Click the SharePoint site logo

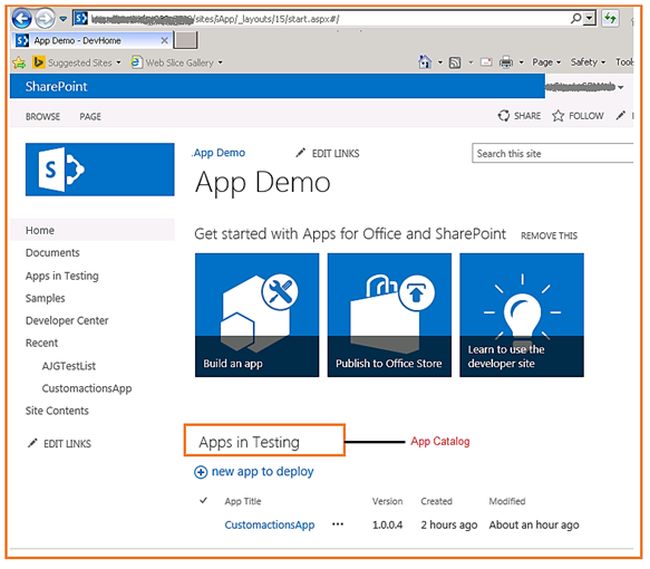click(100, 169)
